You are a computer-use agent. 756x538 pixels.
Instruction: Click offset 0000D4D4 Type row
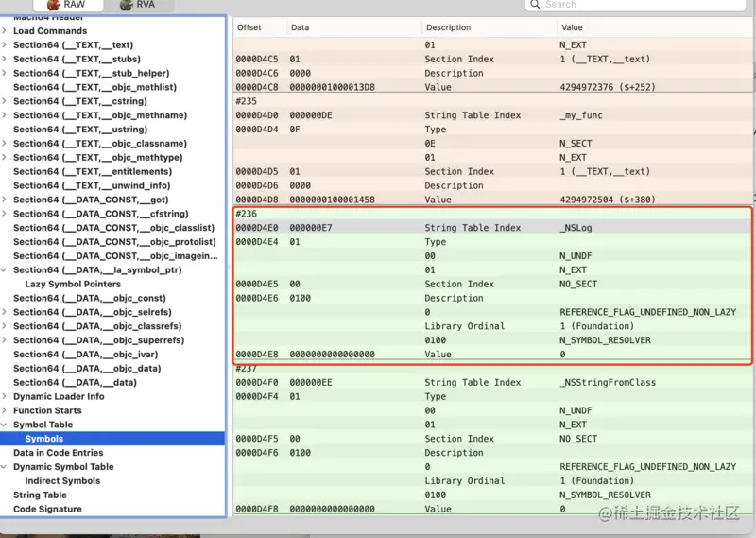pyautogui.click(x=492, y=130)
